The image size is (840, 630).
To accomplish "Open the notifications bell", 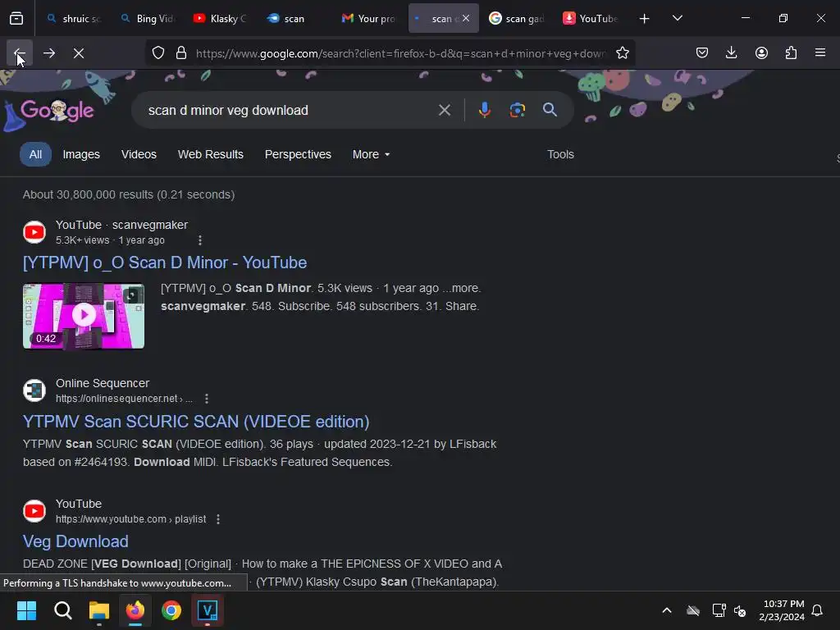I will pos(818,610).
